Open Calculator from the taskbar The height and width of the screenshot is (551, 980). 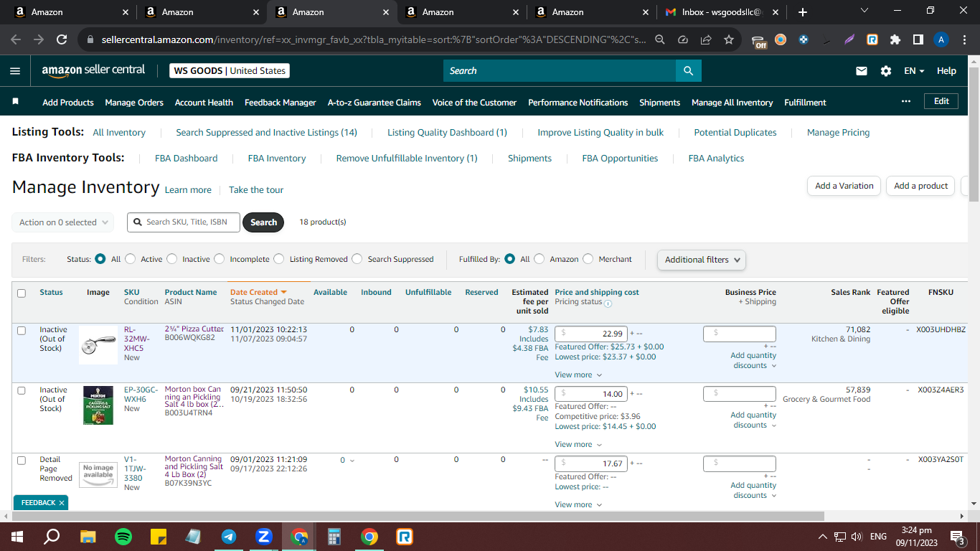(x=334, y=536)
